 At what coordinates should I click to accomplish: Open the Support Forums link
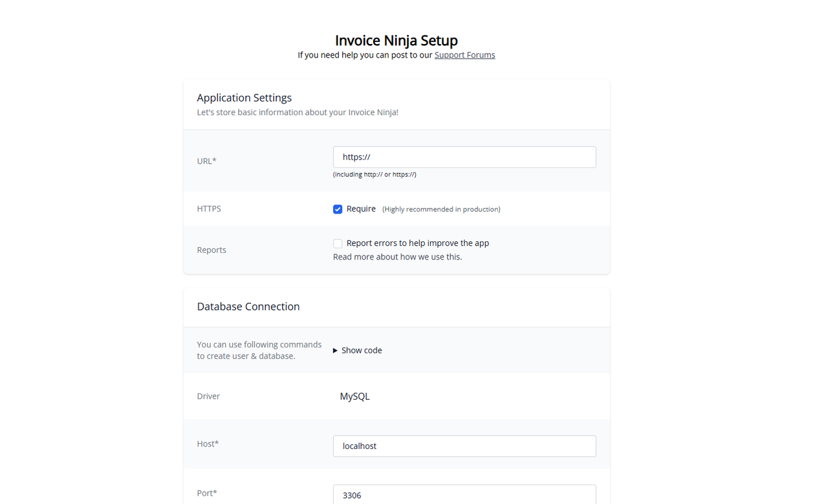tap(464, 55)
